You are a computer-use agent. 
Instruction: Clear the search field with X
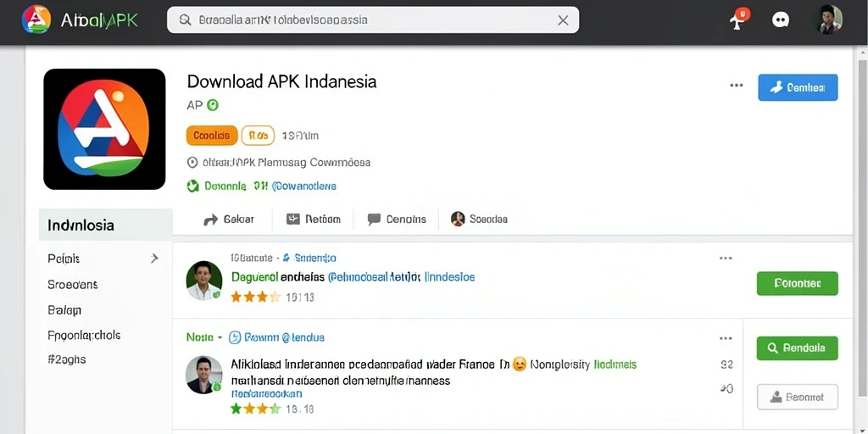point(563,20)
